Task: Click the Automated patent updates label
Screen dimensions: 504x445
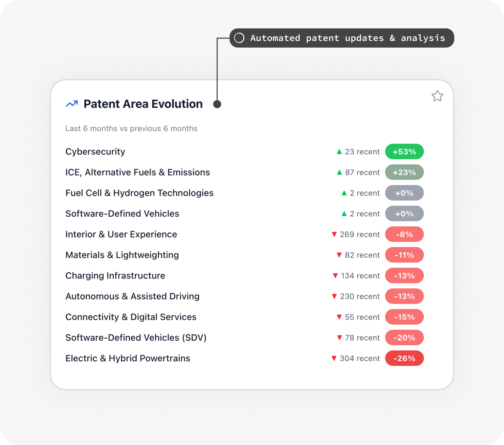Action: pos(348,38)
